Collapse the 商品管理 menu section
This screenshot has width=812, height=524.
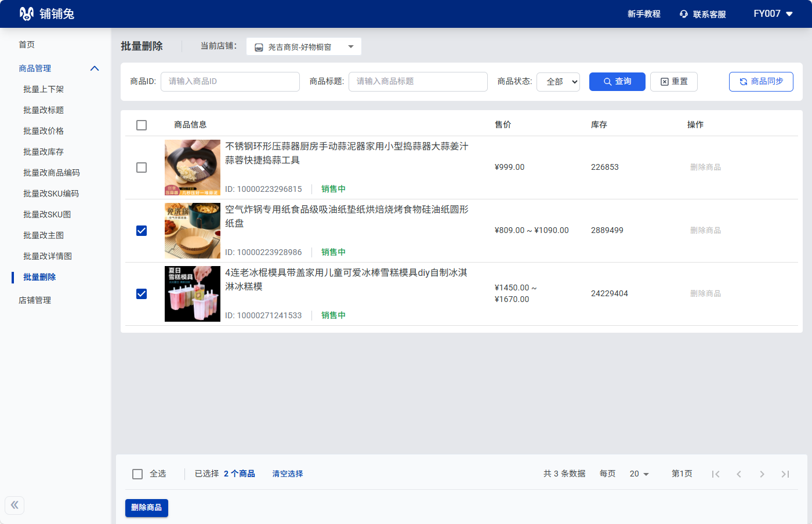[x=95, y=68]
